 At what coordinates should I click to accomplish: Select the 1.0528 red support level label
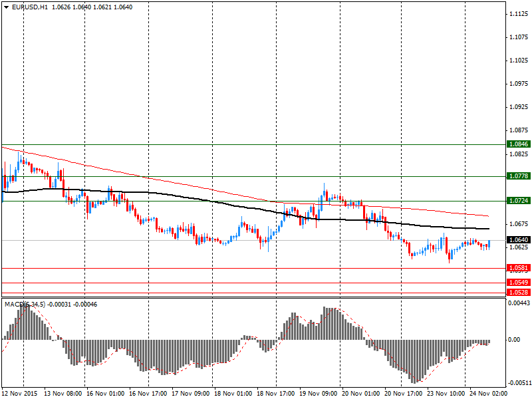[x=519, y=293]
